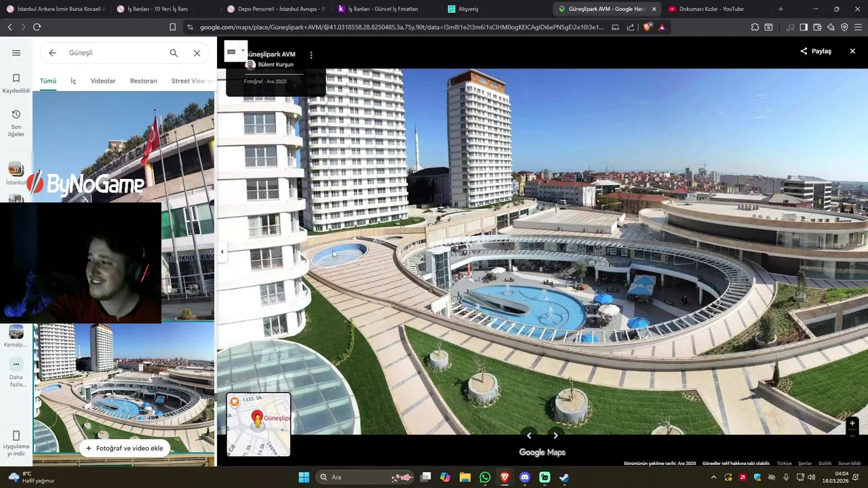Open the pool plaza thumbnail in side panel

(123, 388)
